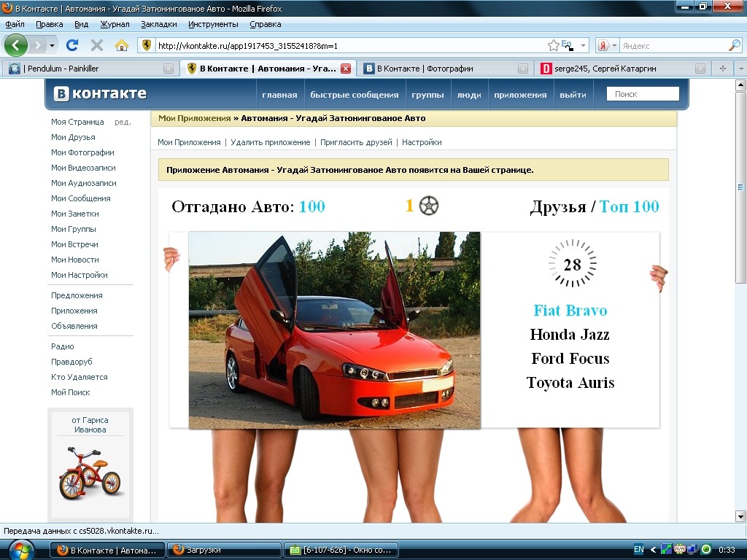Open Мои Сообщения in sidebar

[80, 198]
